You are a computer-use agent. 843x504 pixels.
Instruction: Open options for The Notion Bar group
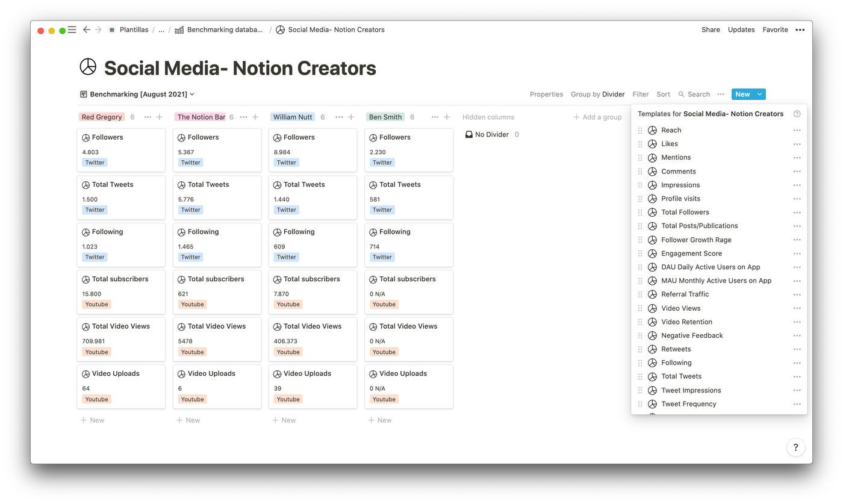pos(243,117)
